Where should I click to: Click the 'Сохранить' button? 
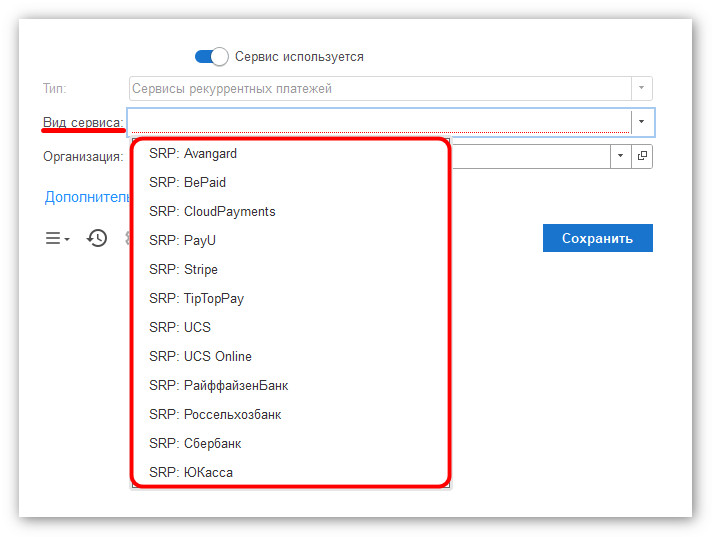tap(598, 238)
